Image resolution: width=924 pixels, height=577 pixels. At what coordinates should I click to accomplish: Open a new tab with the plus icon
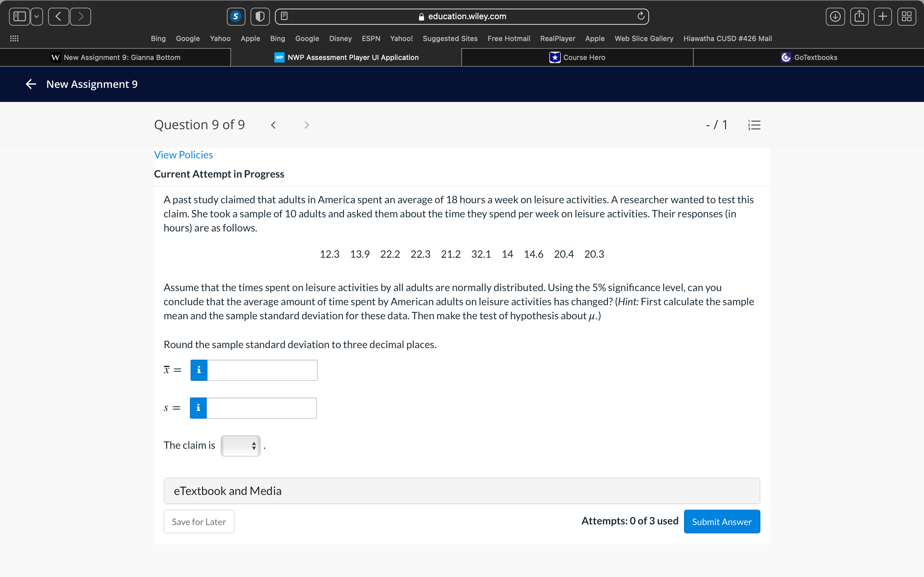[x=883, y=16]
